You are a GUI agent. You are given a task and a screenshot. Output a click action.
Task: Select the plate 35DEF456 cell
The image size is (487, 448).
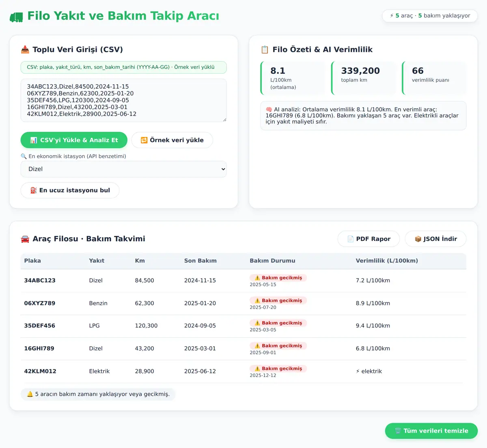[x=40, y=326]
